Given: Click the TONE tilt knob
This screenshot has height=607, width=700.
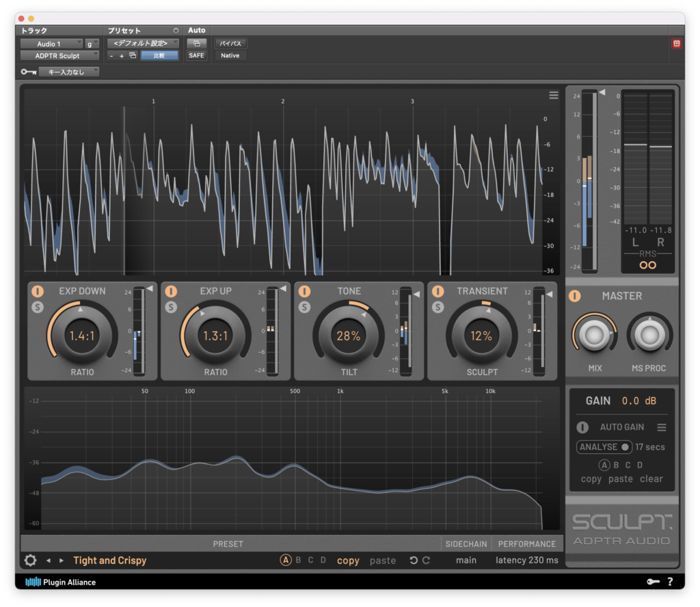Looking at the screenshot, I should pyautogui.click(x=349, y=336).
